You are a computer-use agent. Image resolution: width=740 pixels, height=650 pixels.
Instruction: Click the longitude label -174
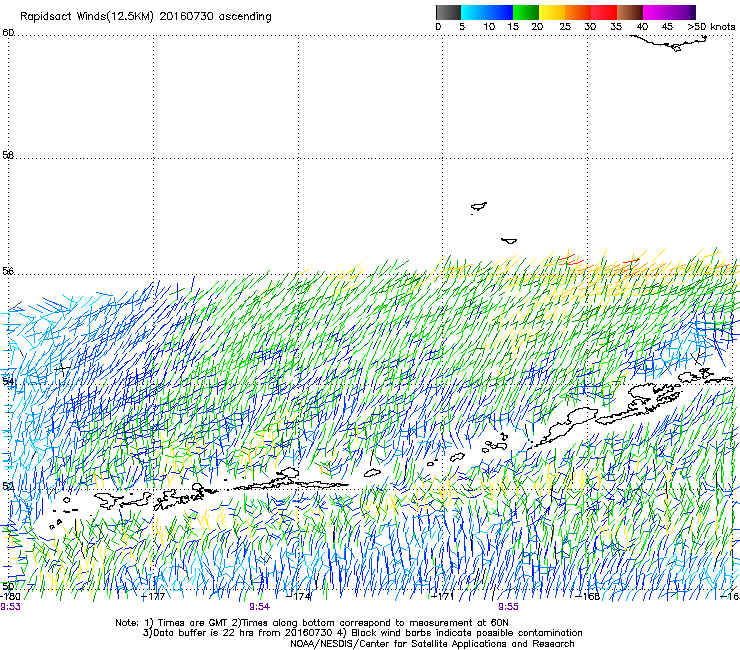tap(299, 596)
